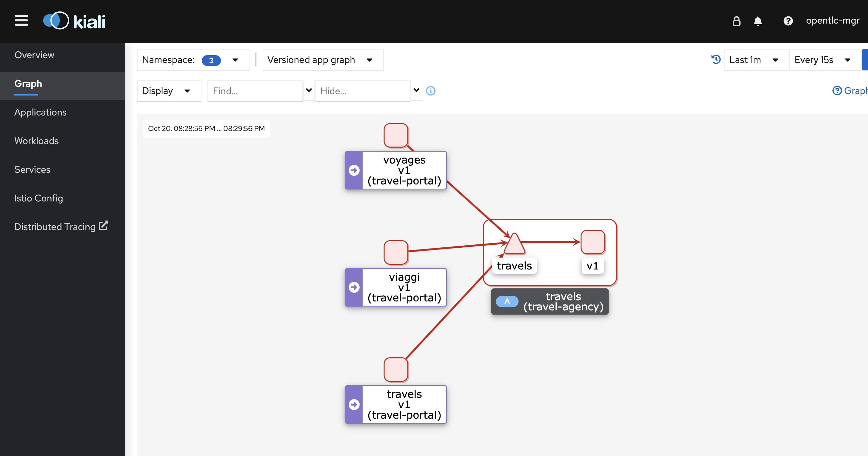Expand the Namespace dropdown selector
Screen dimensions: 868x456
(x=236, y=59)
